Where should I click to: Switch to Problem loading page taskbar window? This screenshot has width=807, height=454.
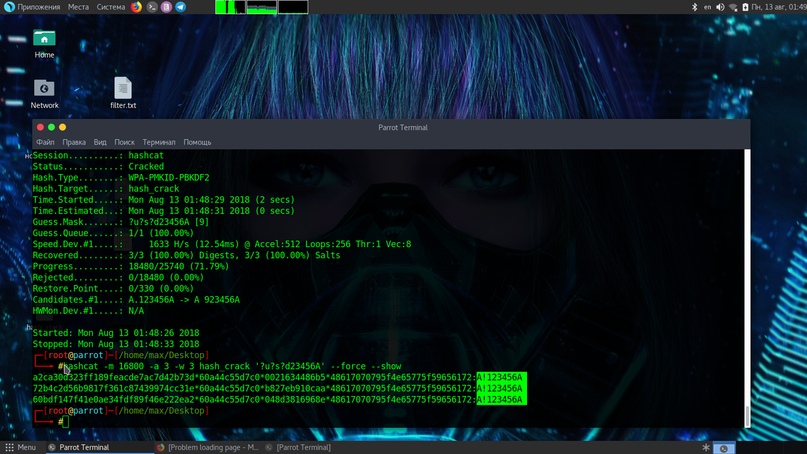pos(208,447)
